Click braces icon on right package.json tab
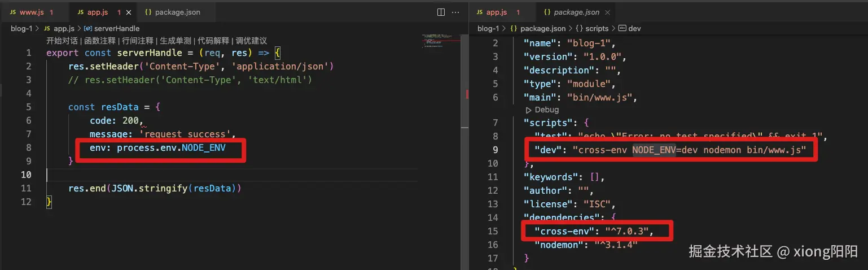 coord(547,12)
